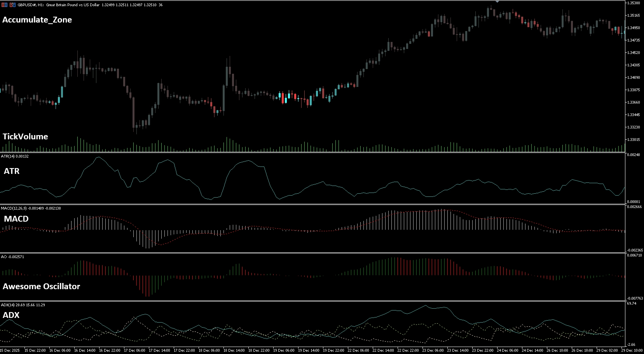Click the AO scale minimum -0.007763
Viewport: 644px width, 354px height.
[635, 298]
